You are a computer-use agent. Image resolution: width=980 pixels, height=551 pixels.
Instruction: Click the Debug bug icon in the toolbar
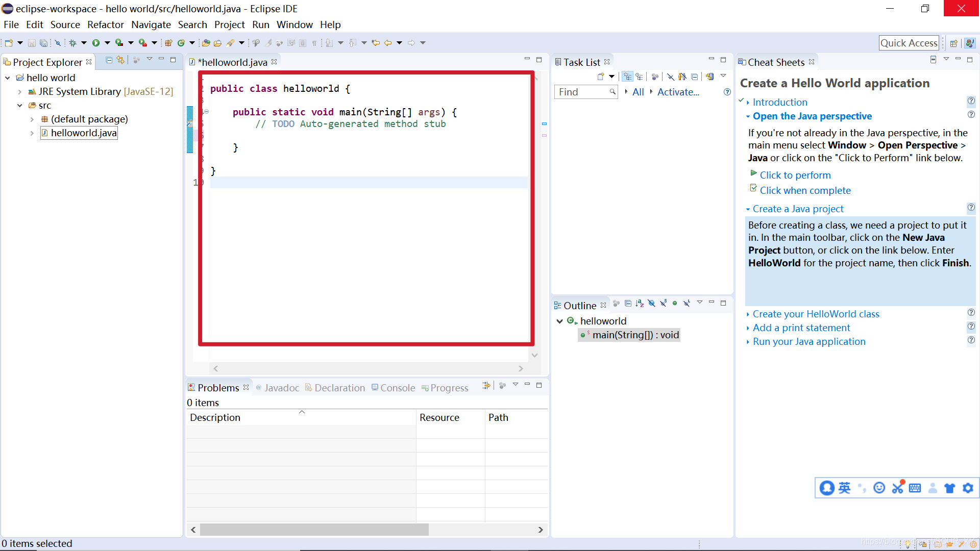[x=73, y=43]
